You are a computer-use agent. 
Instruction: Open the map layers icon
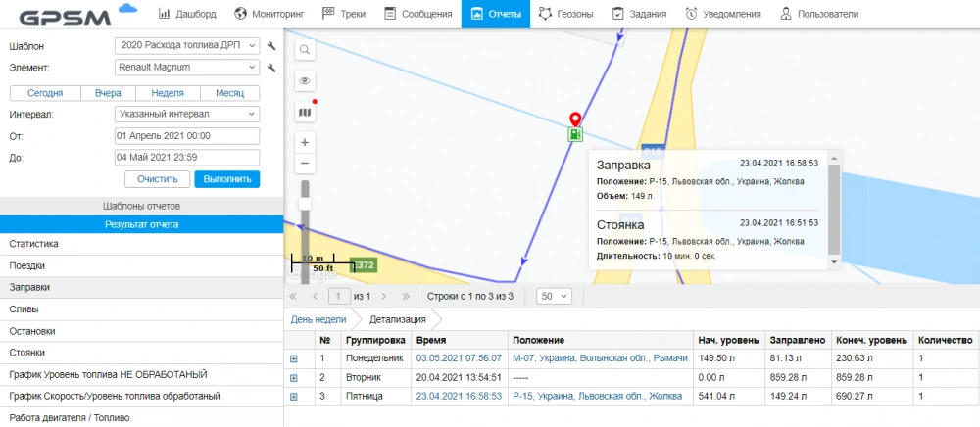click(x=305, y=113)
